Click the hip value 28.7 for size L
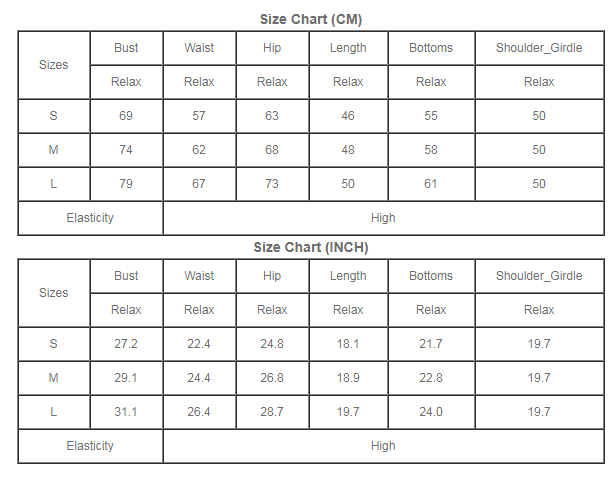The height and width of the screenshot is (478, 615). coord(272,412)
